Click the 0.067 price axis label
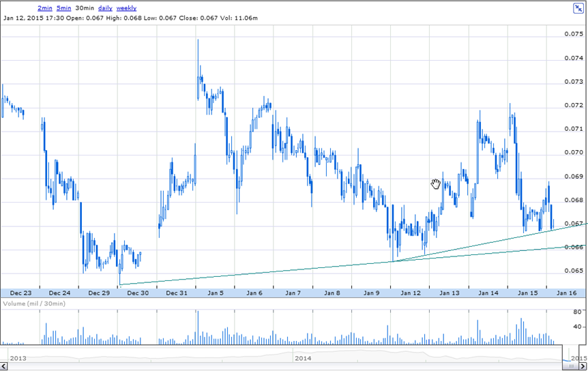This screenshot has width=588, height=371. coord(574,224)
